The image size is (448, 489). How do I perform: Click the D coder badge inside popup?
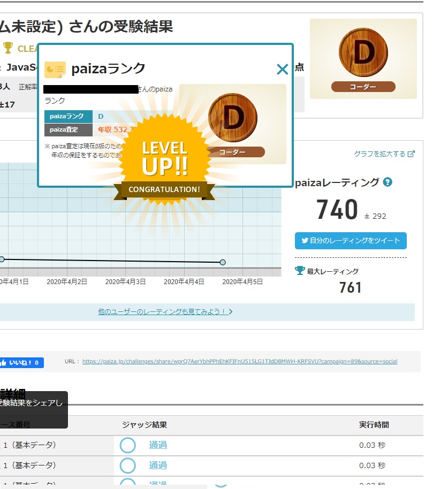pyautogui.click(x=233, y=123)
